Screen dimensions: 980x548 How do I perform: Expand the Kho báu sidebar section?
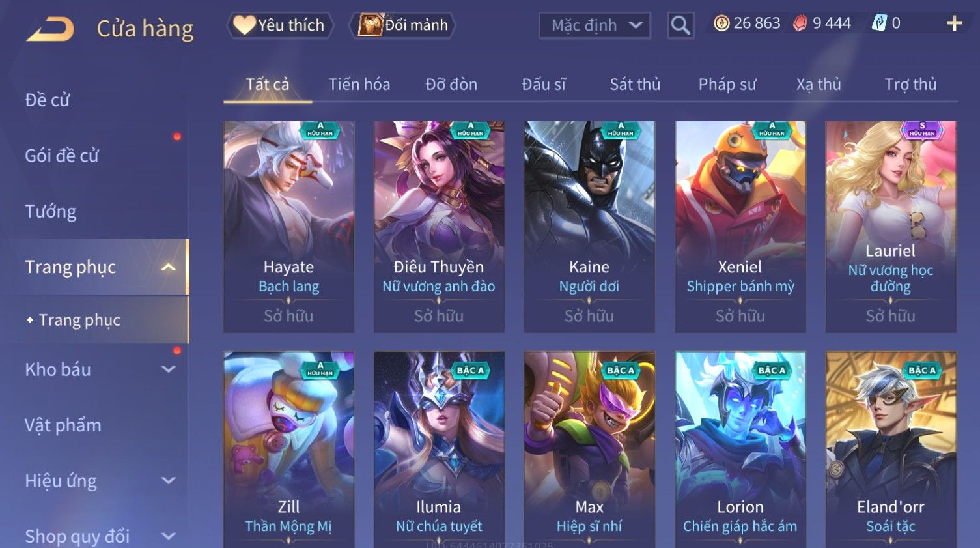pos(168,369)
